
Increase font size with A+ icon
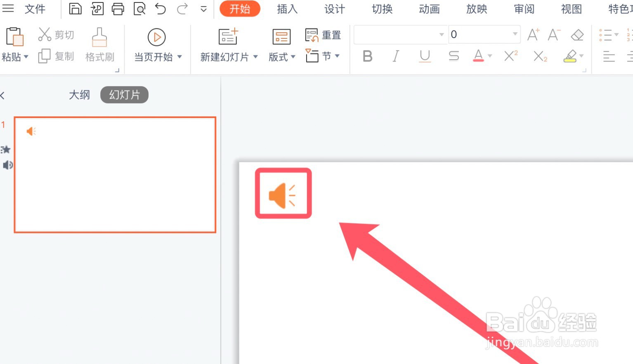533,35
